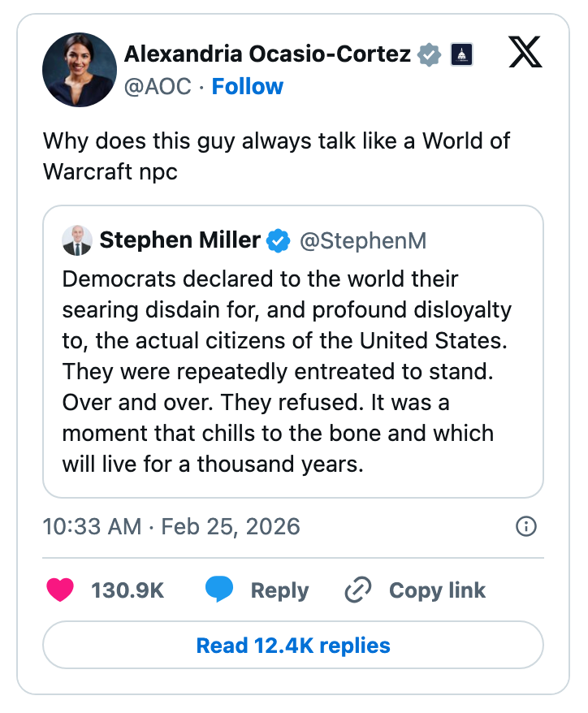This screenshot has width=588, height=713.
Task: Click the 130.9K likes count
Action: point(128,590)
